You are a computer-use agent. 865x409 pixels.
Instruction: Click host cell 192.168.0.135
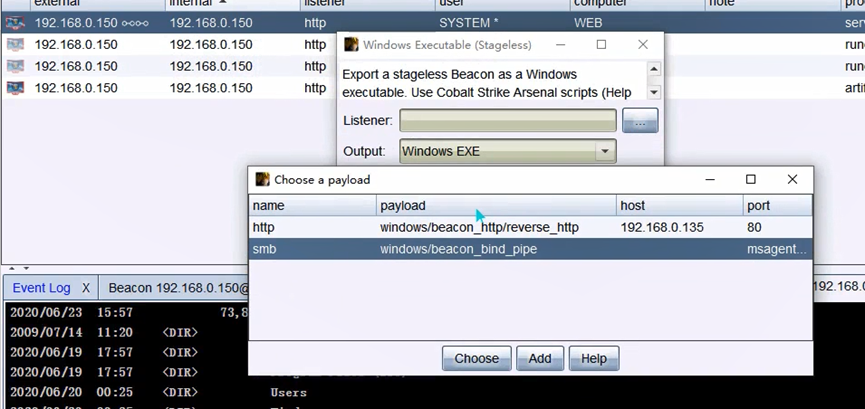662,227
